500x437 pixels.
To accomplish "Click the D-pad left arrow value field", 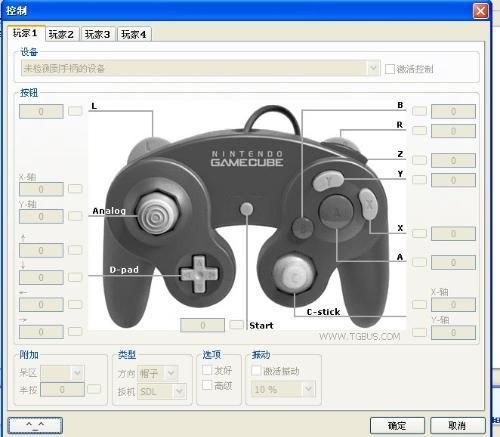I will (x=41, y=305).
